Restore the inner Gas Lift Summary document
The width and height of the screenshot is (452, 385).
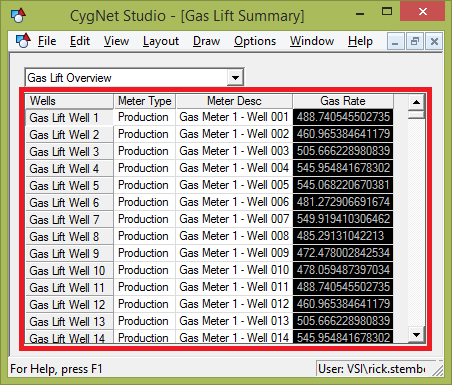(415, 42)
